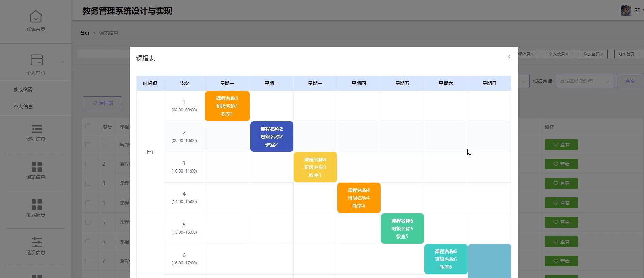Open 修改密码 in the sidebar
This screenshot has width=644, height=278.
pyautogui.click(x=23, y=89)
